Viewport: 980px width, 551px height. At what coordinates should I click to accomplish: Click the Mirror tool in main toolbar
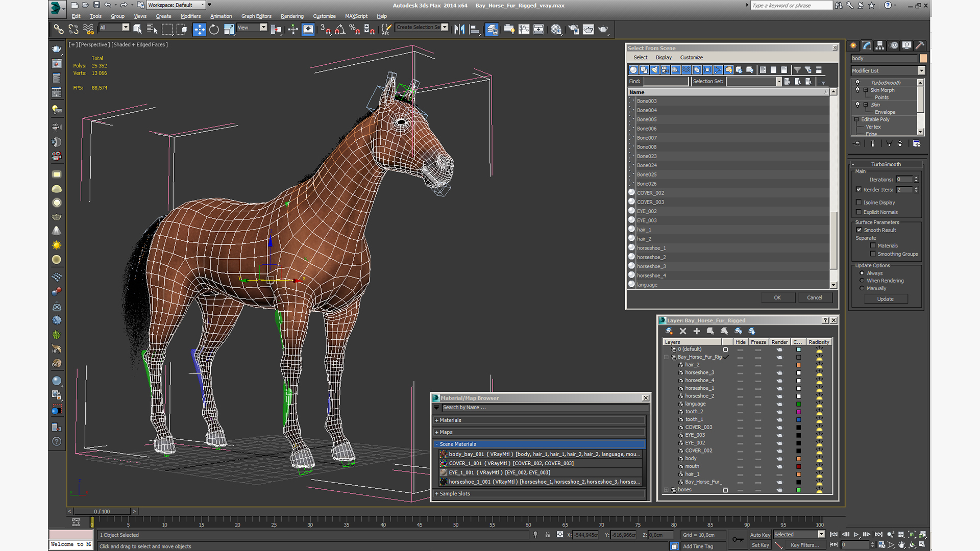point(459,29)
